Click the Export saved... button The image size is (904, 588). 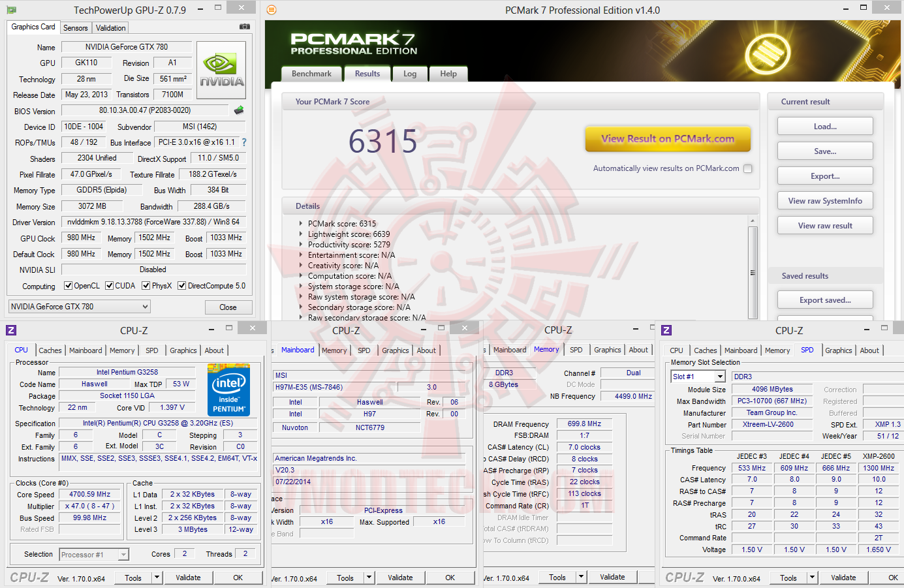[825, 300]
